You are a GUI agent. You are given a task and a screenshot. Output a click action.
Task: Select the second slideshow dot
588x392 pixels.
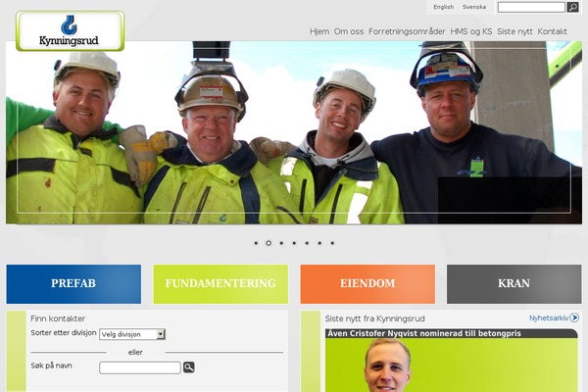pyautogui.click(x=269, y=243)
